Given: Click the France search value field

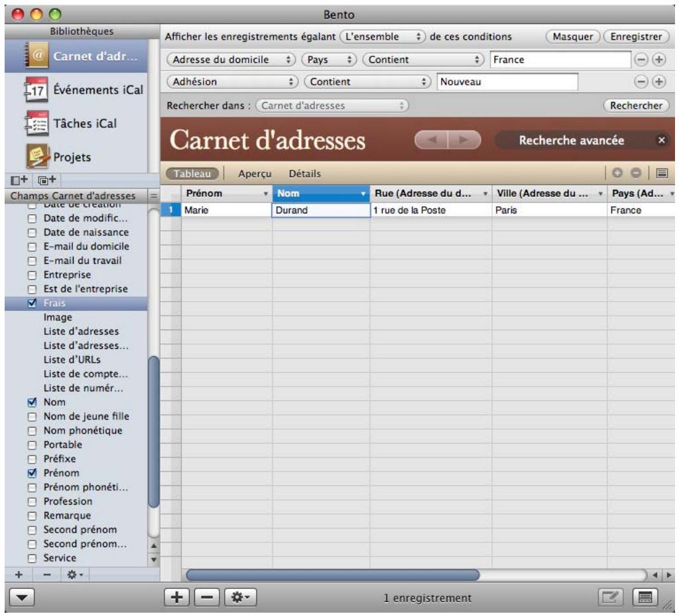Looking at the screenshot, I should click(x=560, y=60).
